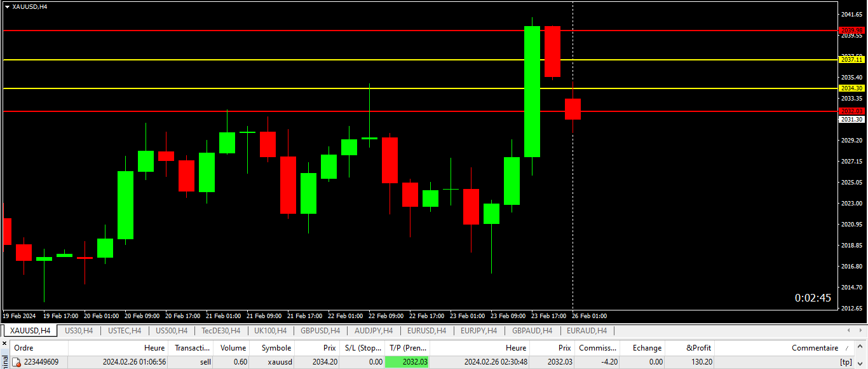Click the 2012.65 price scale value
Screen dimensions: 868x369
[x=852, y=308]
